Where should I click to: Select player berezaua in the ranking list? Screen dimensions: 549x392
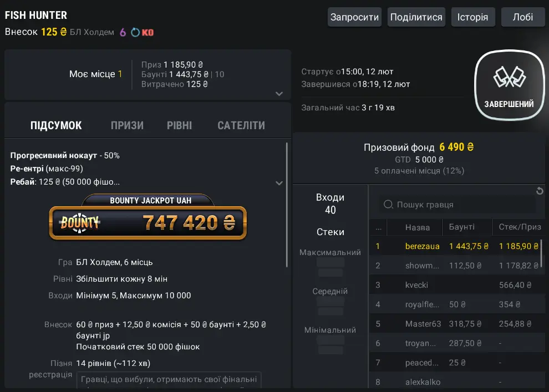click(422, 246)
